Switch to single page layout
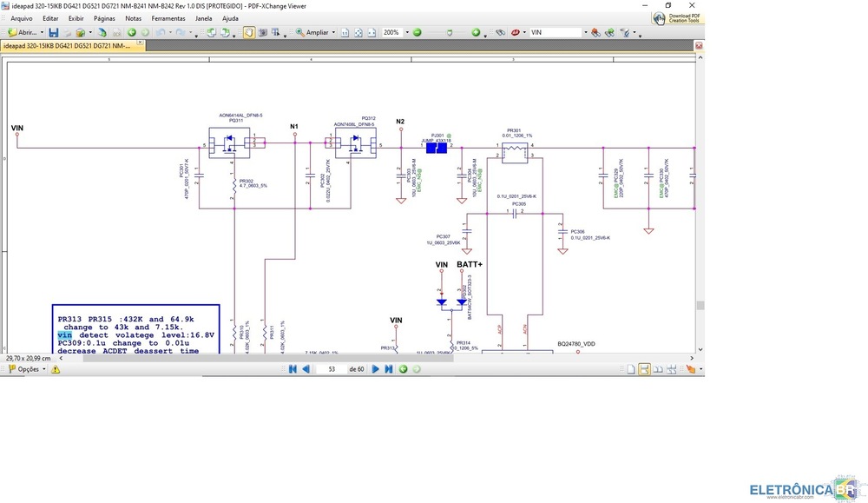 629,369
